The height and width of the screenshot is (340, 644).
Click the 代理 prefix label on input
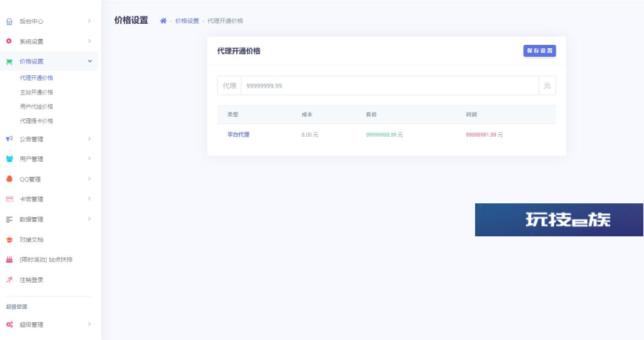229,86
